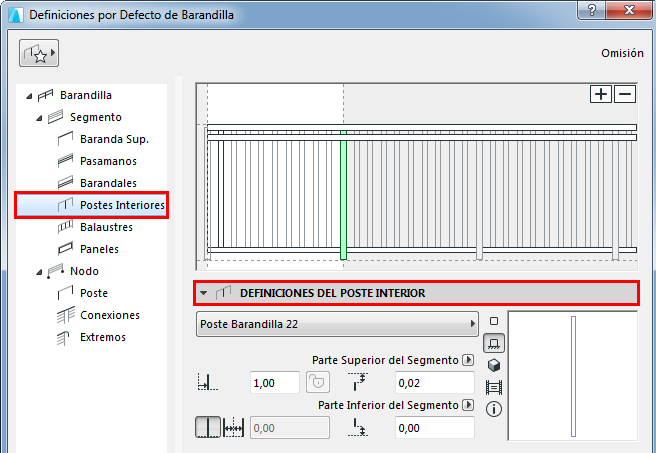Zoom out the railing preview with minus
656x453 pixels.
click(x=625, y=94)
